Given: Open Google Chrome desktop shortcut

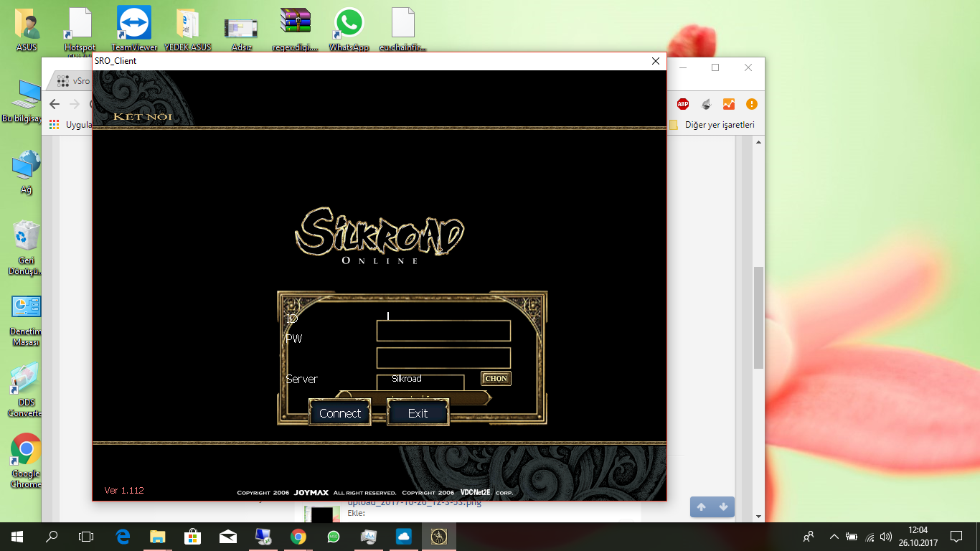Looking at the screenshot, I should click(x=26, y=461).
